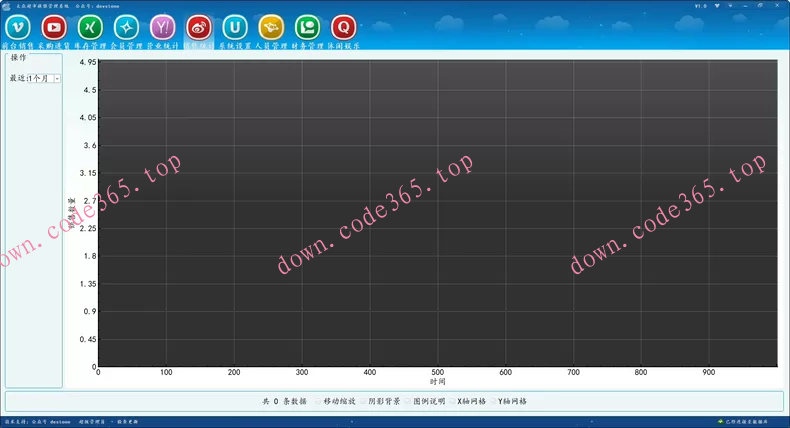Open 财务管理 finance management module
The width and height of the screenshot is (790, 428).
click(307, 27)
